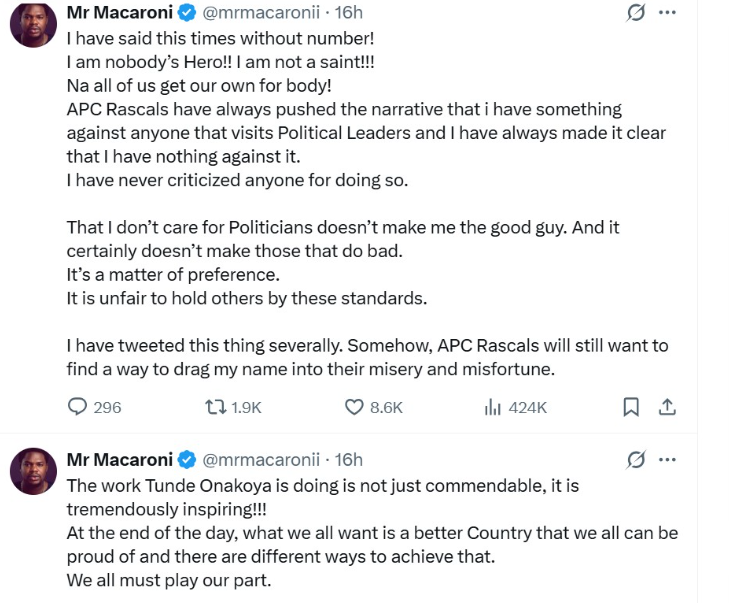The image size is (729, 603).
Task: Click Mr Macaroni name on first tweet
Action: (119, 13)
